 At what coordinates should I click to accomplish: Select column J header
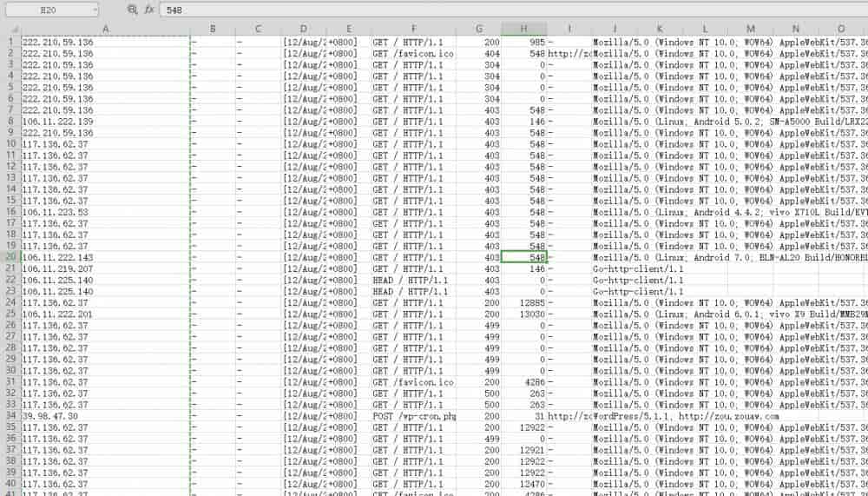[x=615, y=29]
